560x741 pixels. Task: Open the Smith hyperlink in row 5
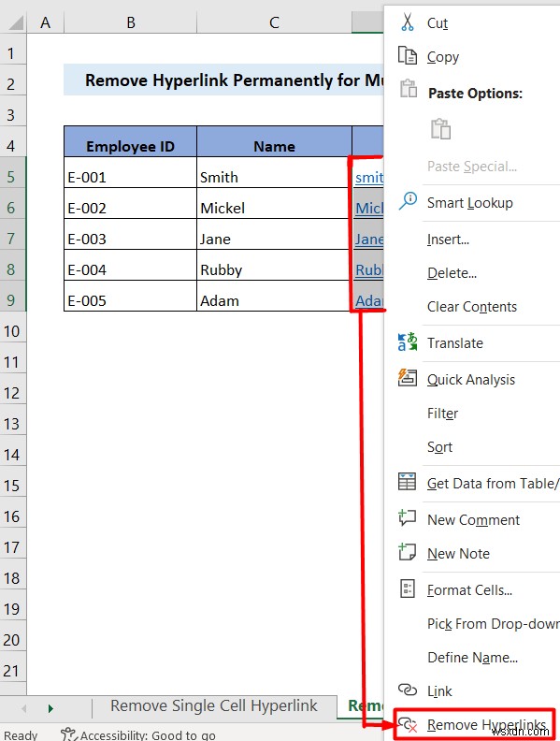pos(369,178)
